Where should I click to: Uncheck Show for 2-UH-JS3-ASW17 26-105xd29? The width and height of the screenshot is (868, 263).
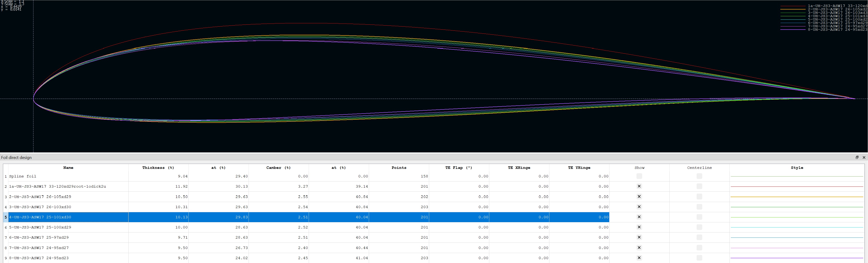point(639,197)
